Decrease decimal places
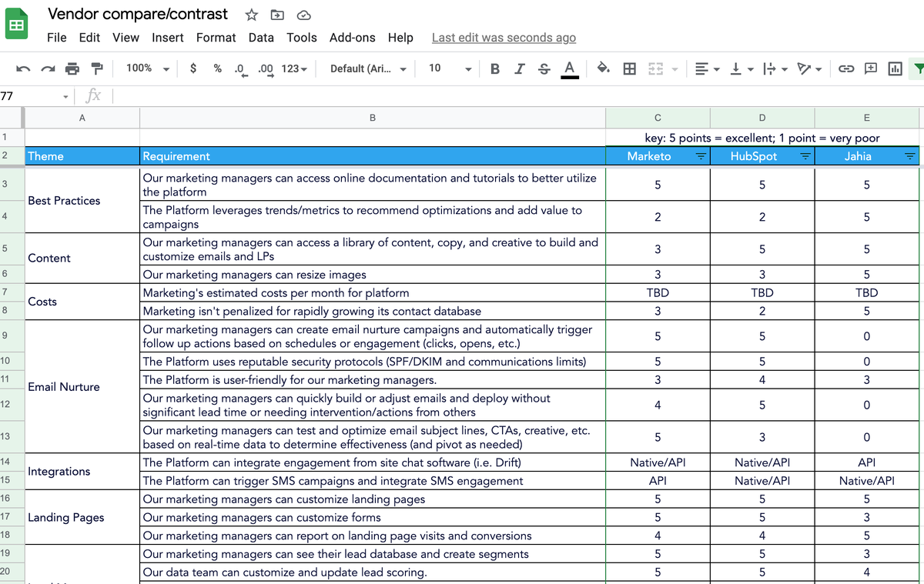 [x=241, y=68]
